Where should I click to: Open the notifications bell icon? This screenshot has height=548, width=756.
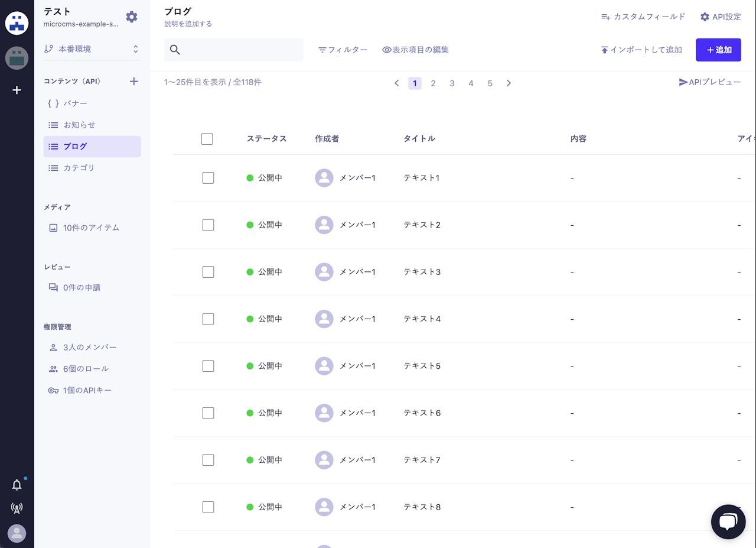click(x=17, y=485)
